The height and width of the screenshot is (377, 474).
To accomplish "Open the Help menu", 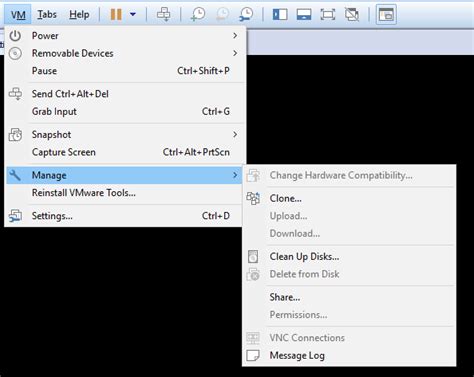I will pyautogui.click(x=79, y=14).
